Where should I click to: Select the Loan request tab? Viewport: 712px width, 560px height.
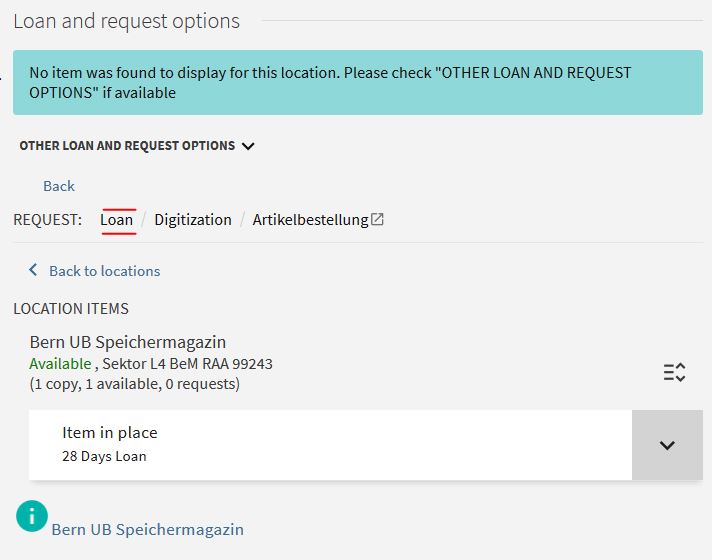click(117, 220)
